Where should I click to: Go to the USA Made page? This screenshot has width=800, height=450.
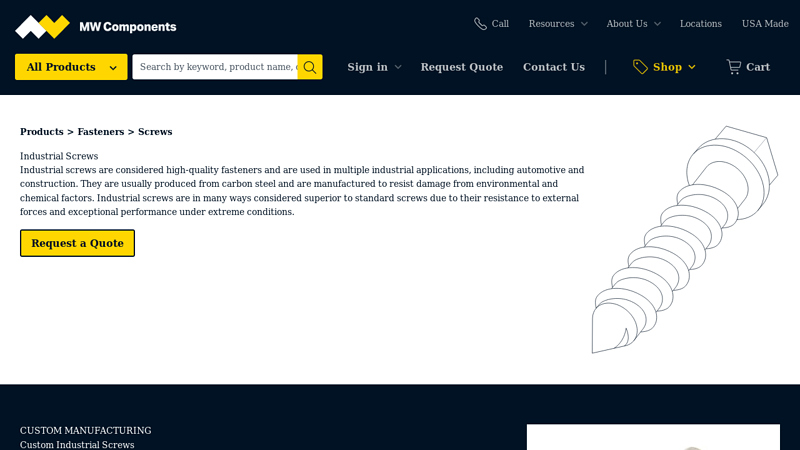pyautogui.click(x=765, y=24)
